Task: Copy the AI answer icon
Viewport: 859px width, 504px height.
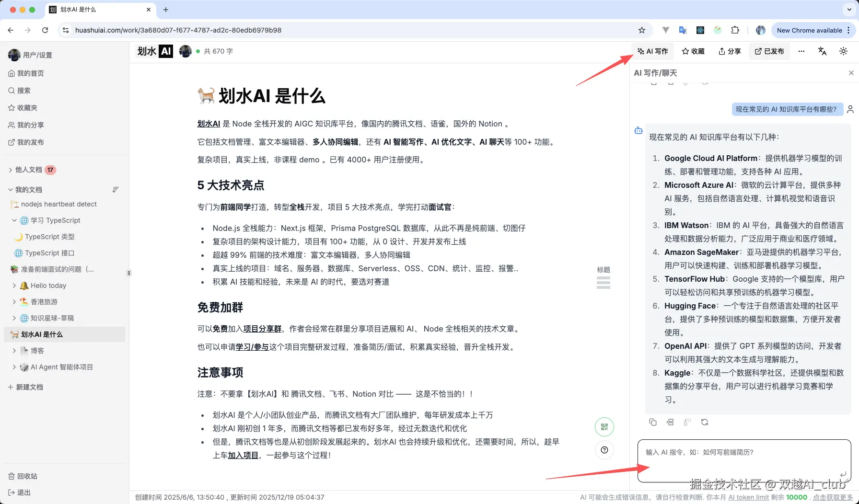Action: [x=653, y=422]
